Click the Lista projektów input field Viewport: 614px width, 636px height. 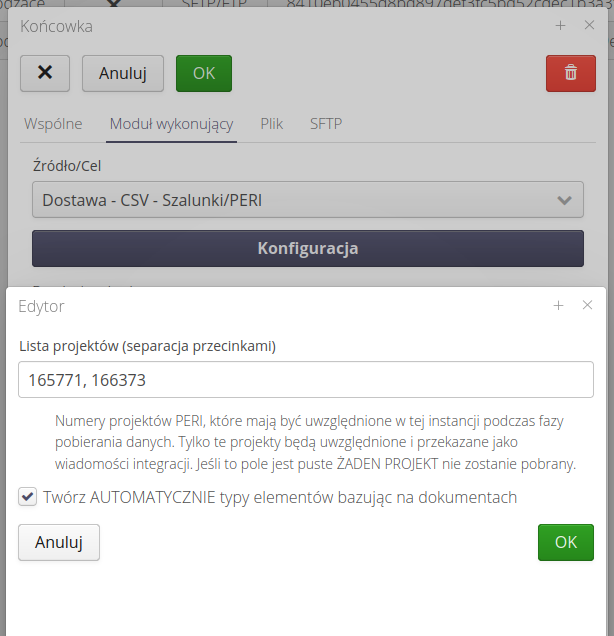click(306, 380)
